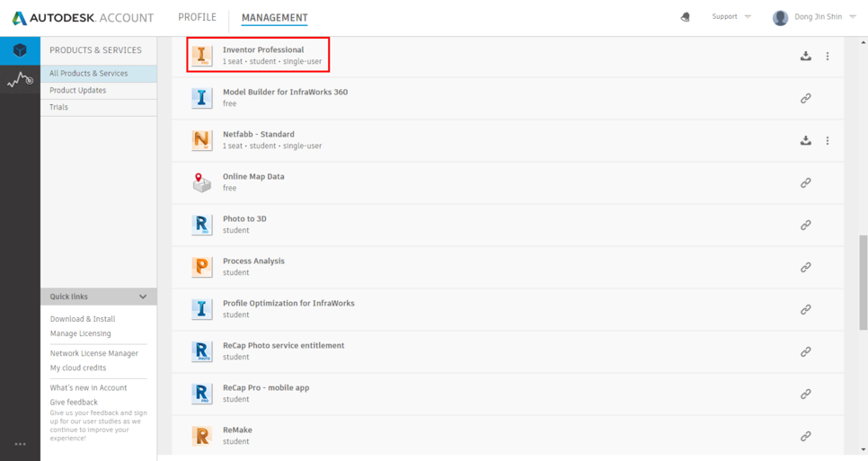Click the Netfabb - Standard product name
The height and width of the screenshot is (461, 868).
tap(259, 134)
